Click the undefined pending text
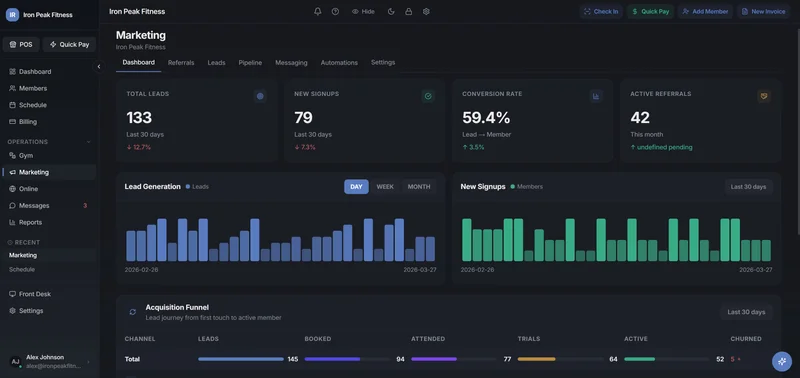This screenshot has width=800, height=378. pos(665,147)
